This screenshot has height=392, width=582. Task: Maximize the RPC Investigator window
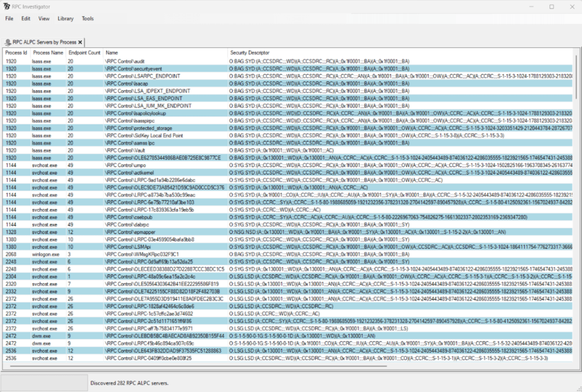click(551, 6)
